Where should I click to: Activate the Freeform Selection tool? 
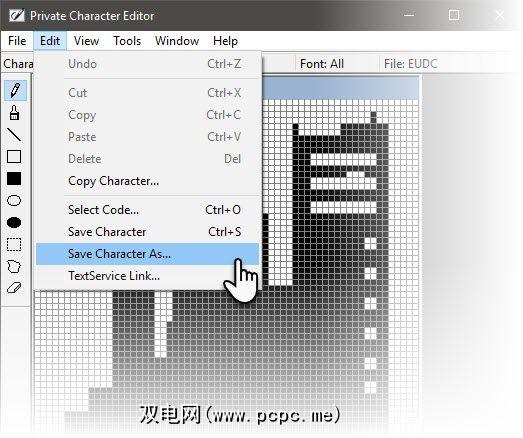(x=14, y=266)
